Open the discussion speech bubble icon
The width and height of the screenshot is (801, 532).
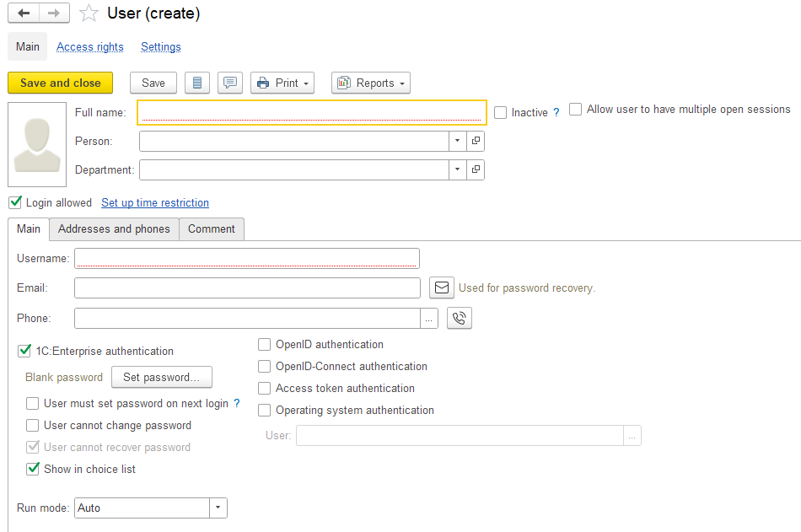point(229,83)
